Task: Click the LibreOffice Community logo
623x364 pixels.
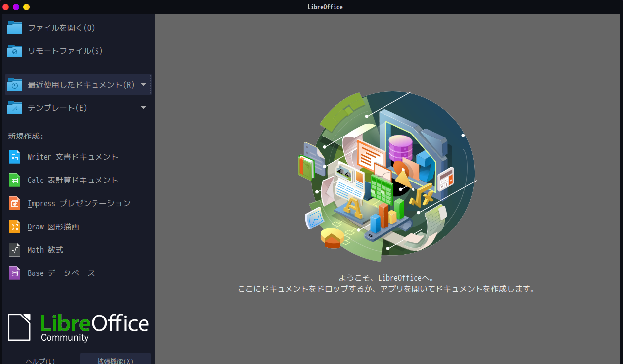Action: 78,327
